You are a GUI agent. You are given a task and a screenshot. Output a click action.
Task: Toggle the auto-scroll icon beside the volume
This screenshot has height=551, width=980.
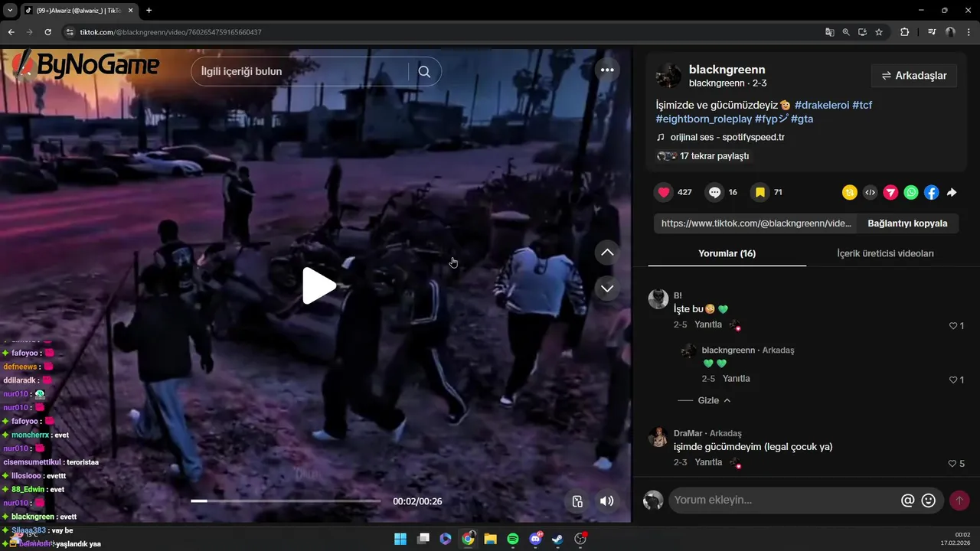(x=578, y=501)
